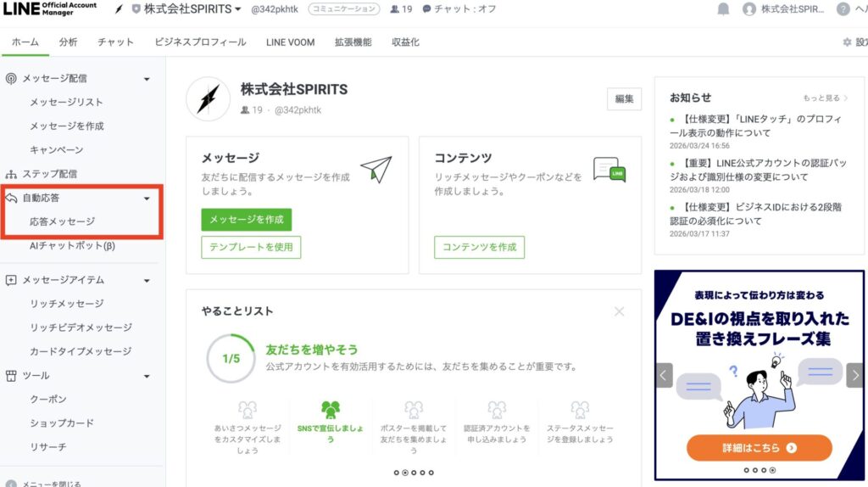
Task: Collapse the 自動応答 section arrow
Action: 147,199
